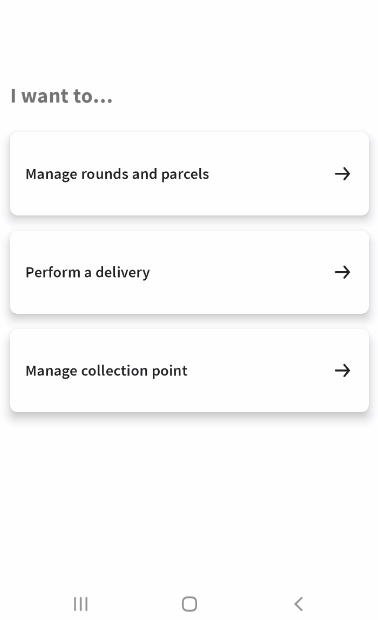Tap the "Perform a delivery" label text
Viewport: 378px width, 620px height.
click(88, 272)
